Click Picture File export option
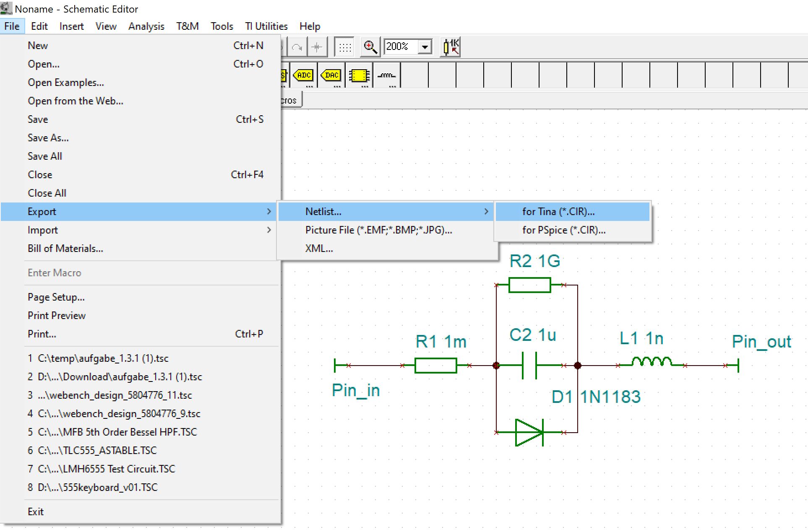Screen dimensions: 808x532 (378, 230)
